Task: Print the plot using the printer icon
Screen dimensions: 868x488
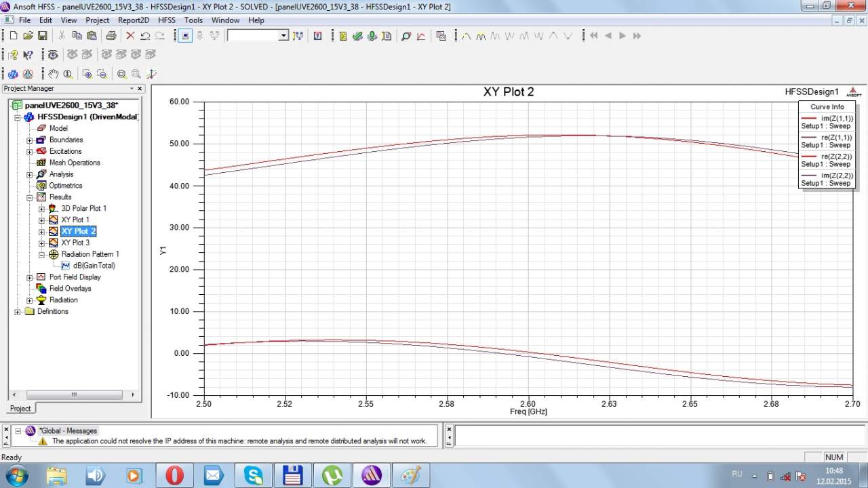Action: tap(111, 35)
